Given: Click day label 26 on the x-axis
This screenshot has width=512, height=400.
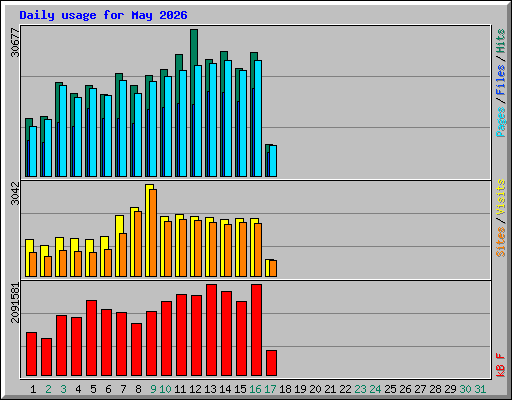Looking at the screenshot, I should pyautogui.click(x=405, y=389).
